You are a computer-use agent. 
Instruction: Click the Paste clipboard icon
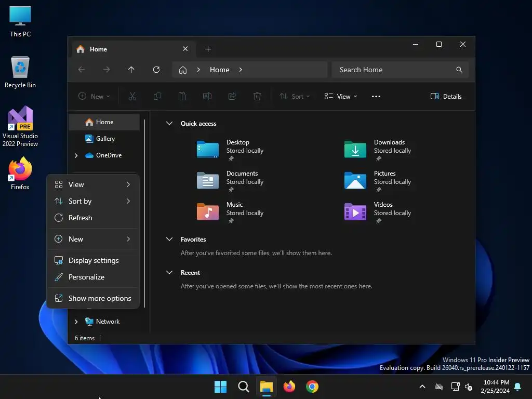[x=182, y=96]
